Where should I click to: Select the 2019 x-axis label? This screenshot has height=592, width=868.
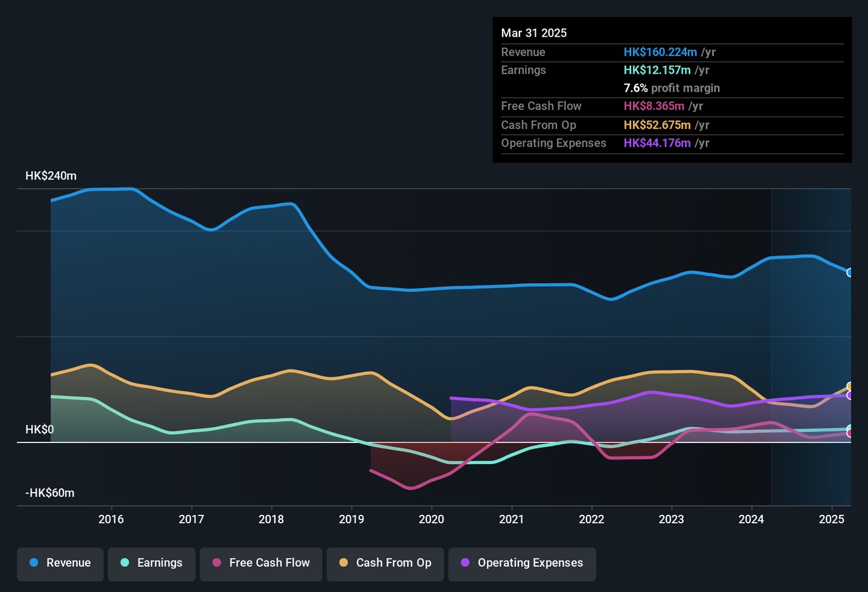pyautogui.click(x=351, y=520)
